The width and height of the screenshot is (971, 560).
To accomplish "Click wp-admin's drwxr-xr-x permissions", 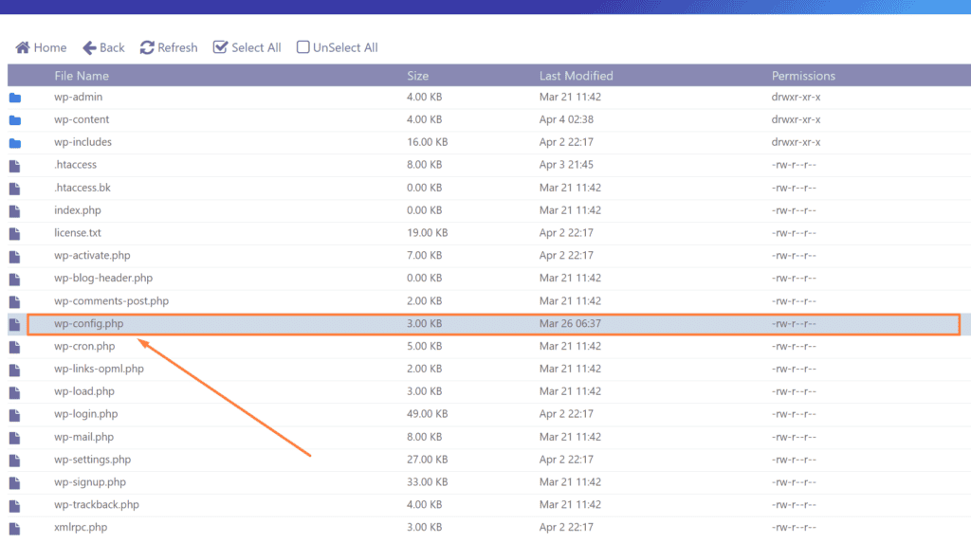I will click(x=797, y=97).
